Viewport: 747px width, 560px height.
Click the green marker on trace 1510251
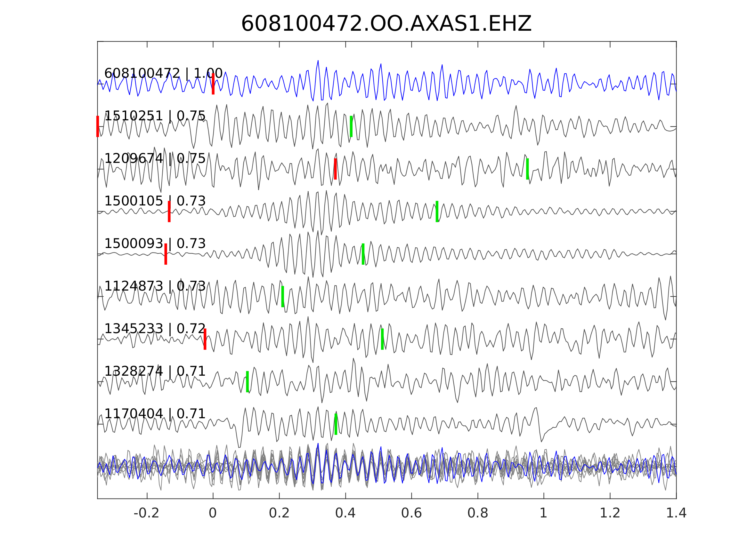click(351, 126)
